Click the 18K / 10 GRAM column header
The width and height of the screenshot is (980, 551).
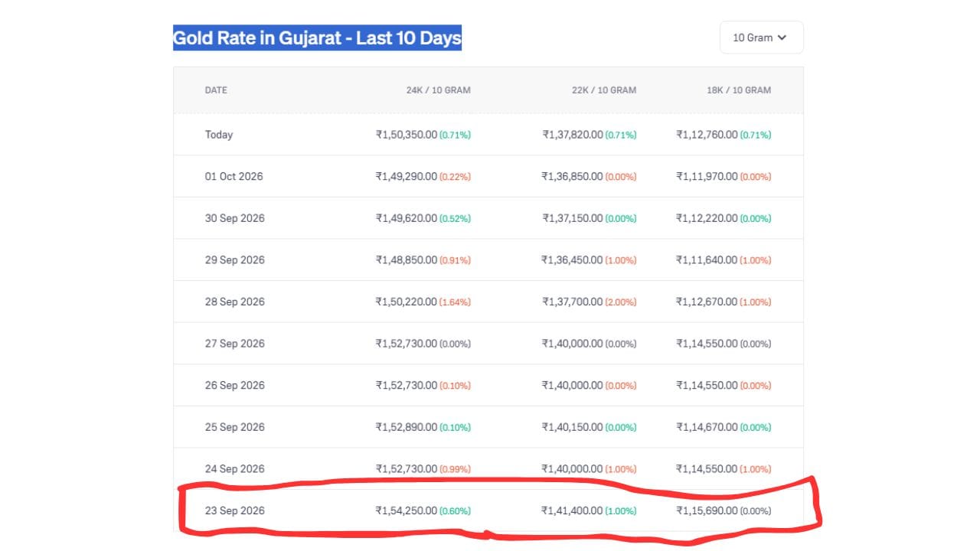tap(739, 90)
